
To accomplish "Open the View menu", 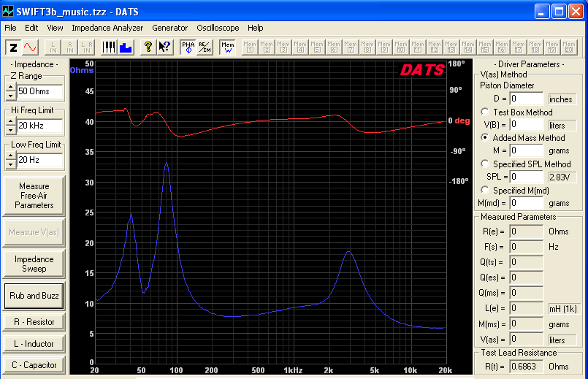I will click(x=55, y=28).
